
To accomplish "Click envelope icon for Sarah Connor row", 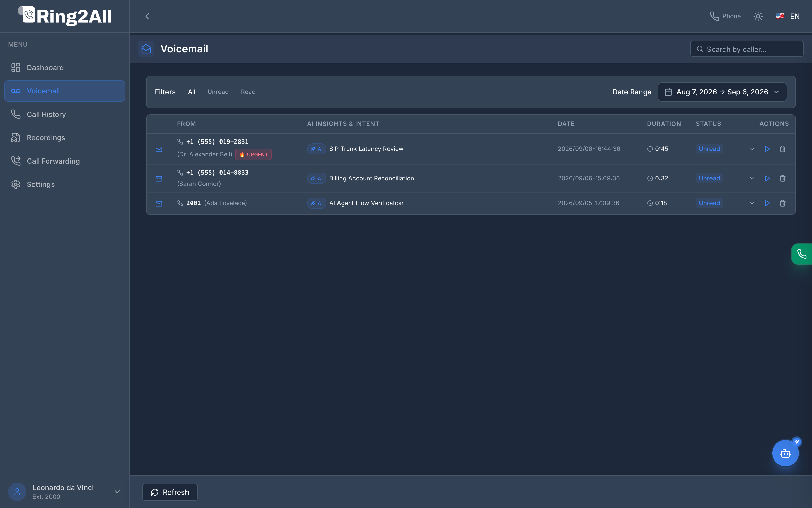I will [x=159, y=179].
